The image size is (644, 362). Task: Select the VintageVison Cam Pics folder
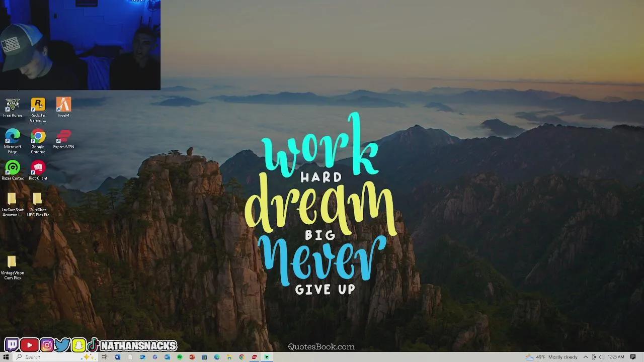pos(13,268)
